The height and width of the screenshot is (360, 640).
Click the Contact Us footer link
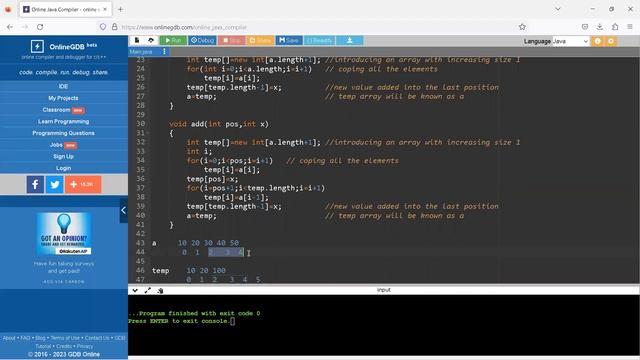pos(97,338)
